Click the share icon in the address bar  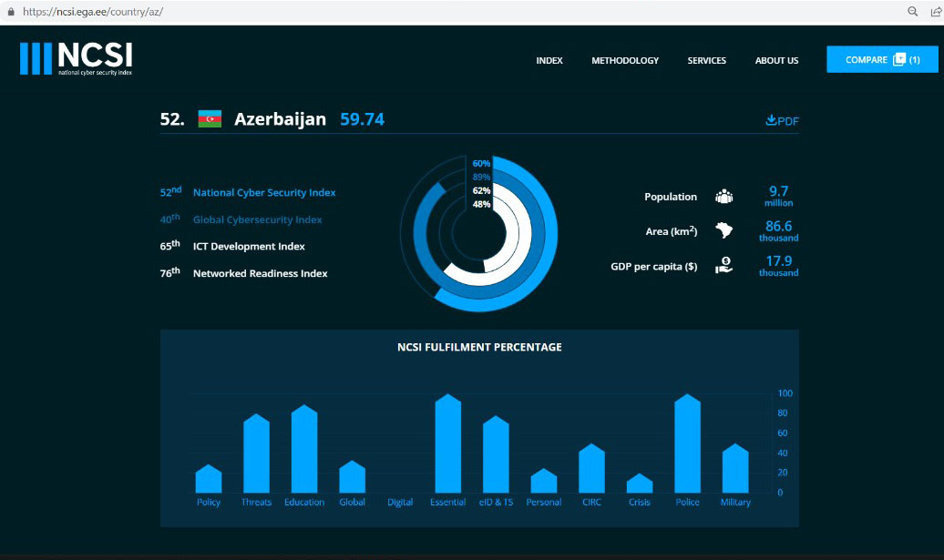[935, 12]
